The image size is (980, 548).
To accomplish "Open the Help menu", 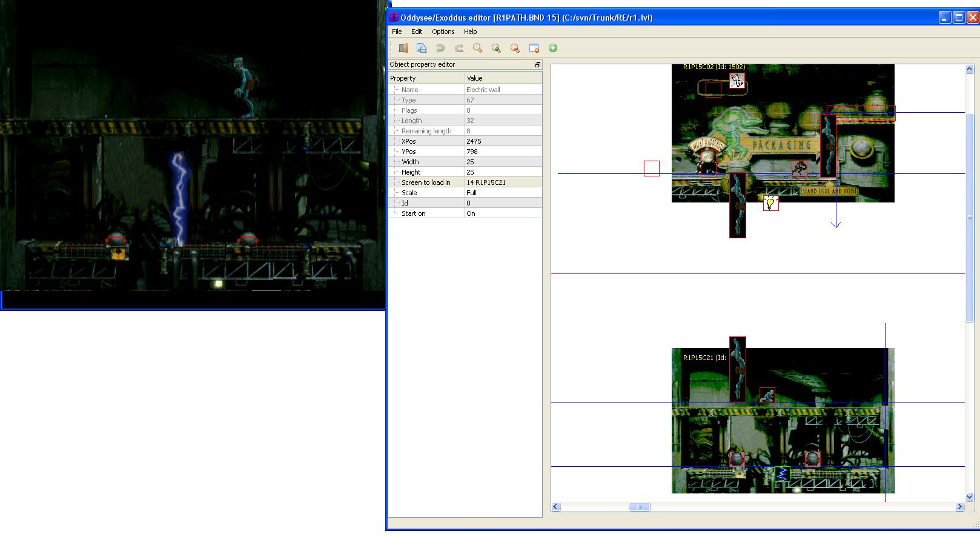I will pyautogui.click(x=470, y=32).
